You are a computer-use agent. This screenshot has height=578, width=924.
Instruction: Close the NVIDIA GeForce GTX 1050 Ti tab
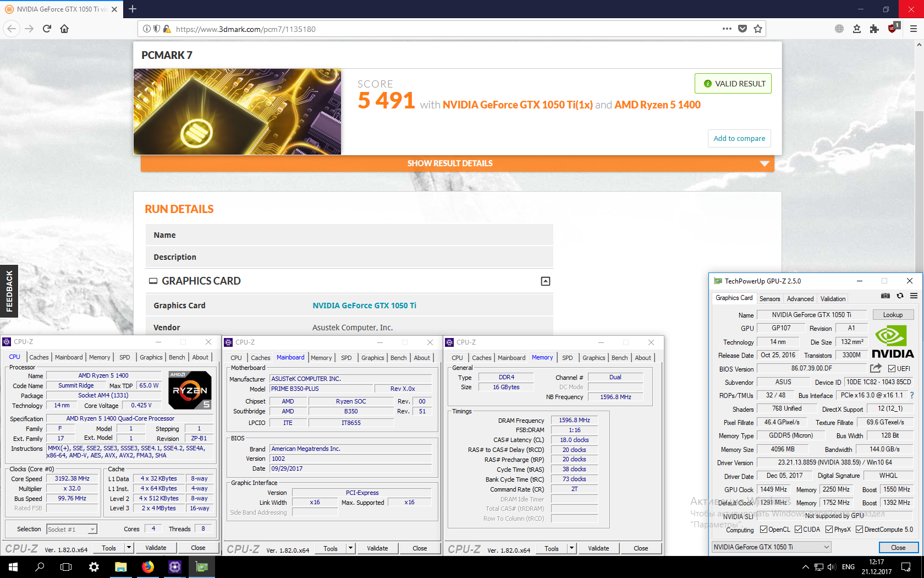pyautogui.click(x=114, y=9)
